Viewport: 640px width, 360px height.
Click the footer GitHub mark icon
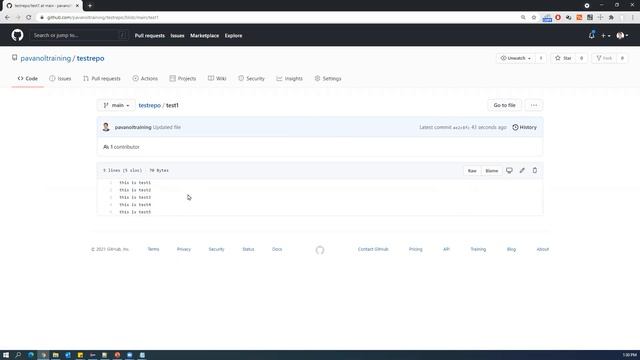click(320, 250)
